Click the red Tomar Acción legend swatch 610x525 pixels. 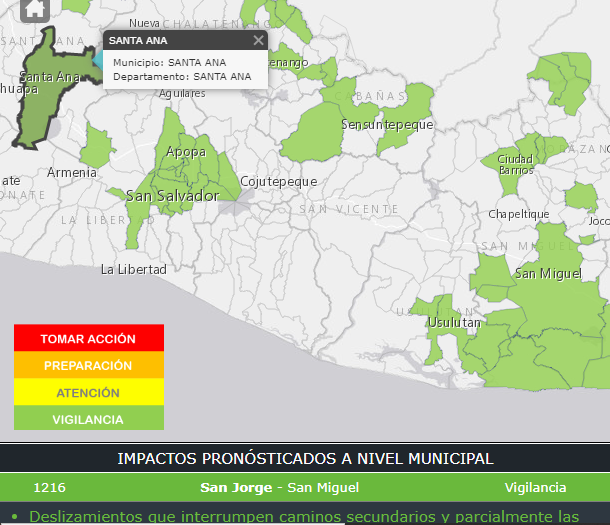89,339
